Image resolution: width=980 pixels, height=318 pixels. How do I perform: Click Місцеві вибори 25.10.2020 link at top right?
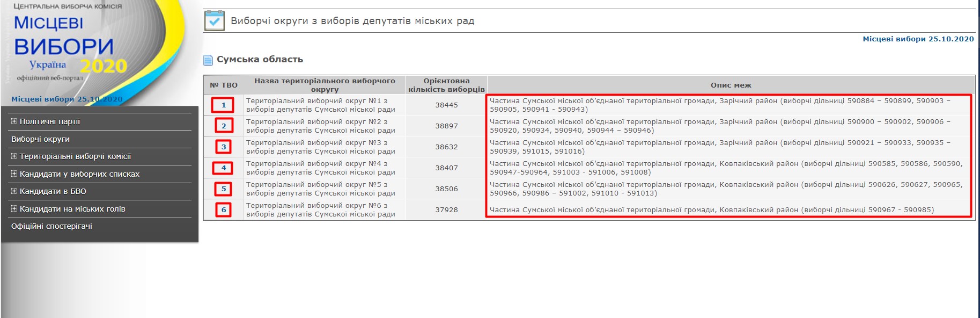pos(918,39)
